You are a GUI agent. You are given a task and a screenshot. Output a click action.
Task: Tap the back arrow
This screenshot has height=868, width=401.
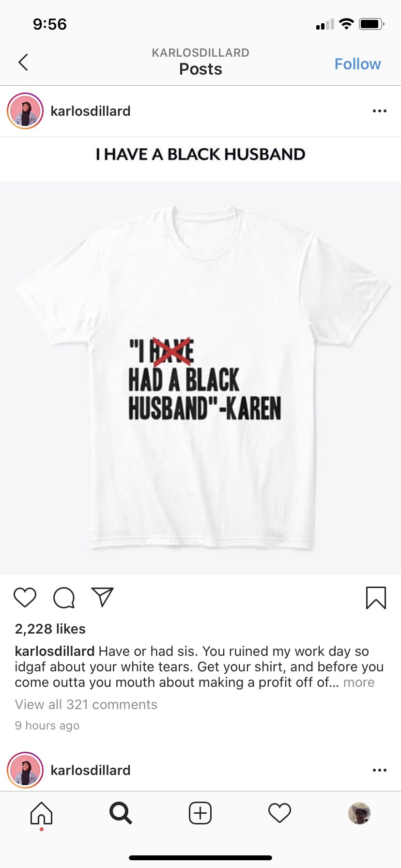(x=23, y=62)
